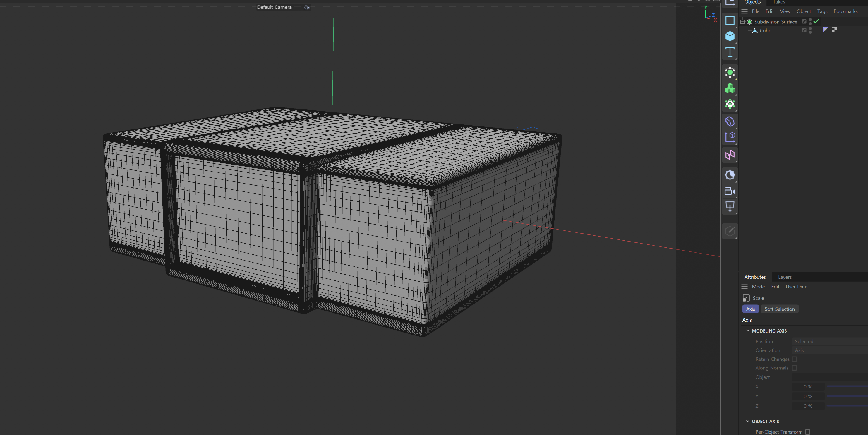Open the Subdivision Surface generator icon
Screen dimensions: 868x435
[x=730, y=72]
